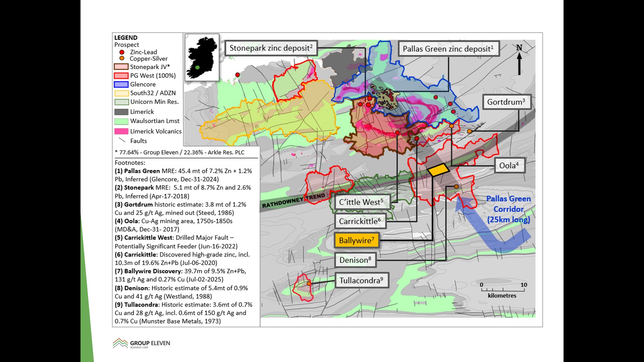
Task: Click the Carrickittle label box
Action: click(x=360, y=221)
